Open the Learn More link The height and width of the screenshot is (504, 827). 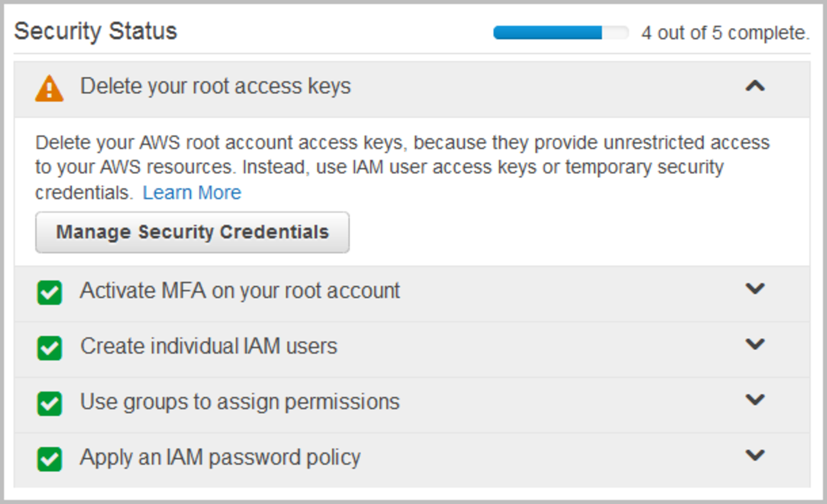click(192, 193)
